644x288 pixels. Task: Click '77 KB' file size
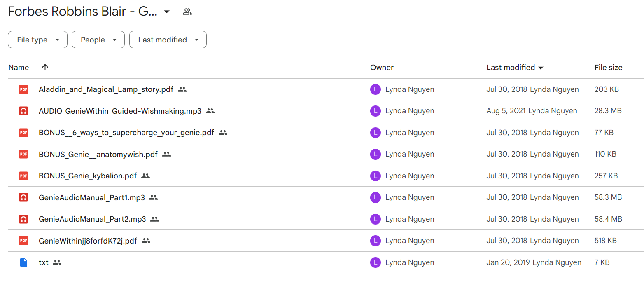coord(604,133)
